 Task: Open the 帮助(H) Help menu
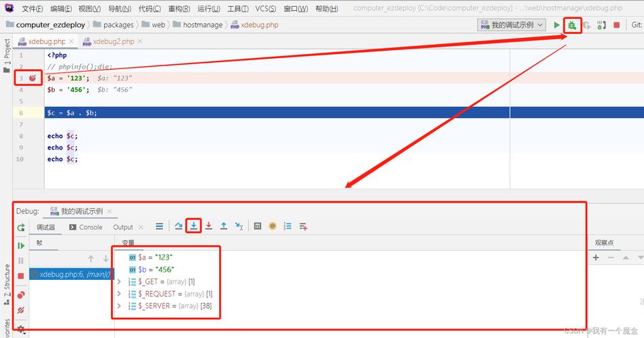tap(327, 9)
